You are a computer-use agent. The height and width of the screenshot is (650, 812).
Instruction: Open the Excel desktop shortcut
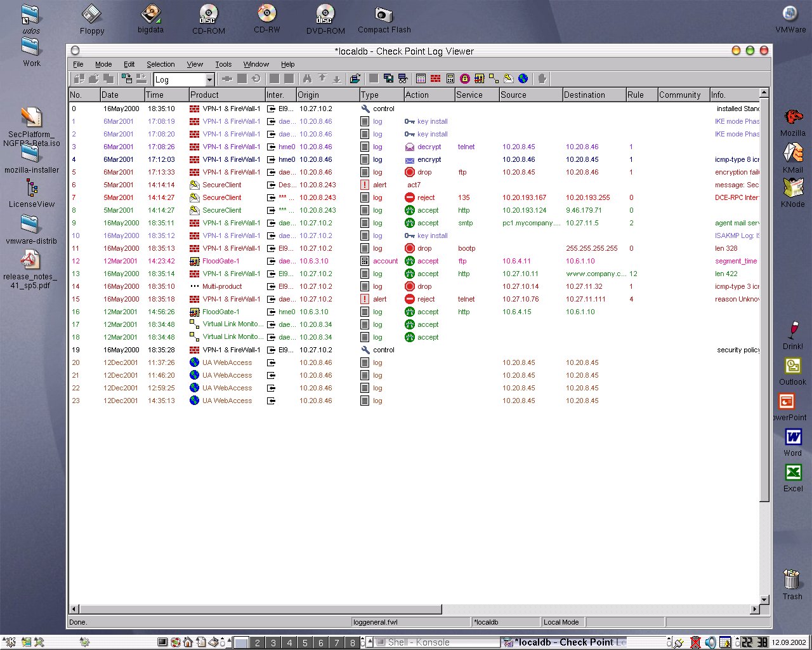[793, 478]
